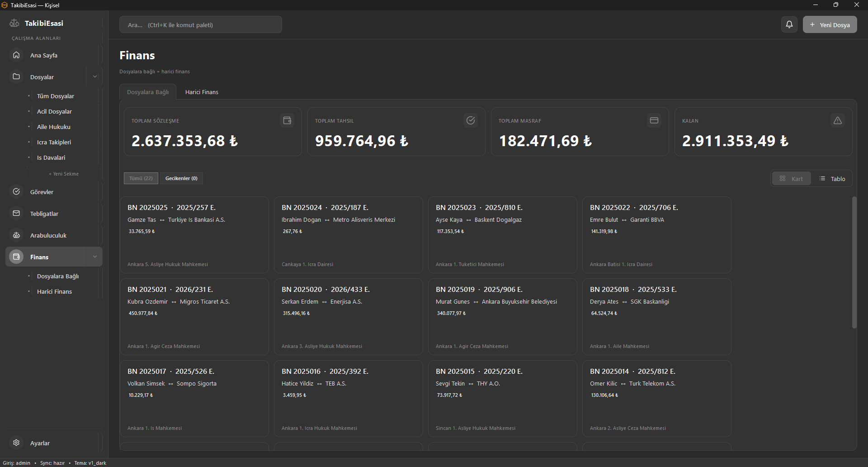Click the Arabuluculuk scales icon
The image size is (868, 467).
(16, 235)
